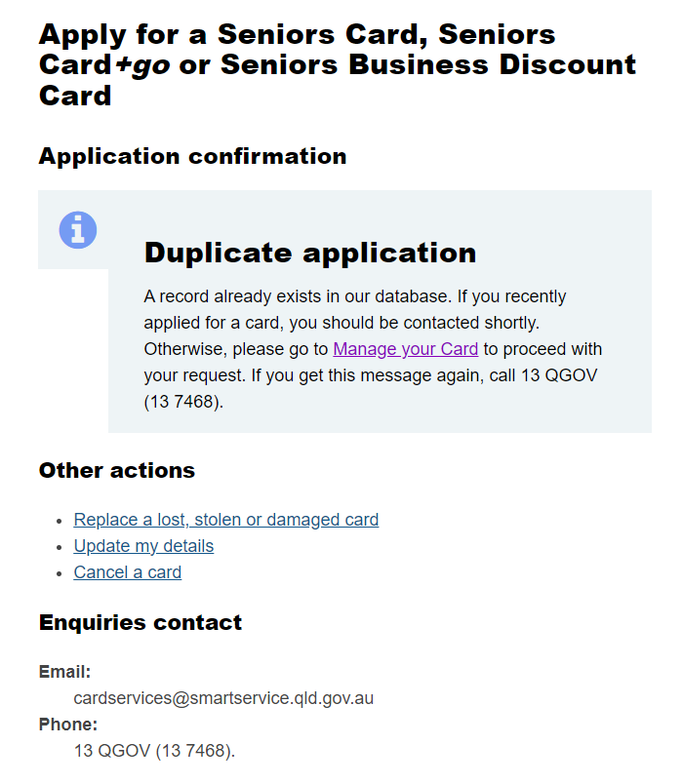Click the Duplicate application heading

coord(309,252)
